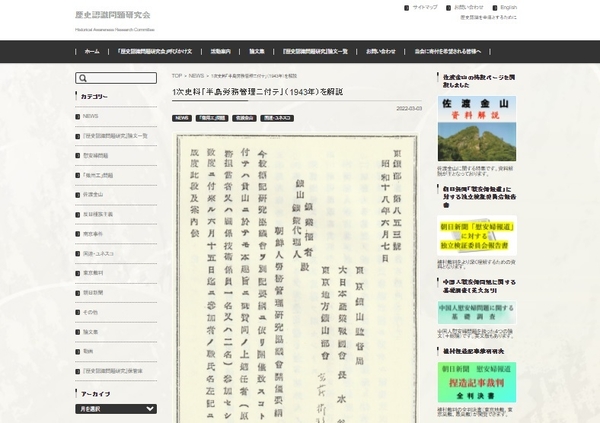The image size is (600, 423).
Task: Open the 月を選択 archive dropdown
Action: tap(116, 409)
